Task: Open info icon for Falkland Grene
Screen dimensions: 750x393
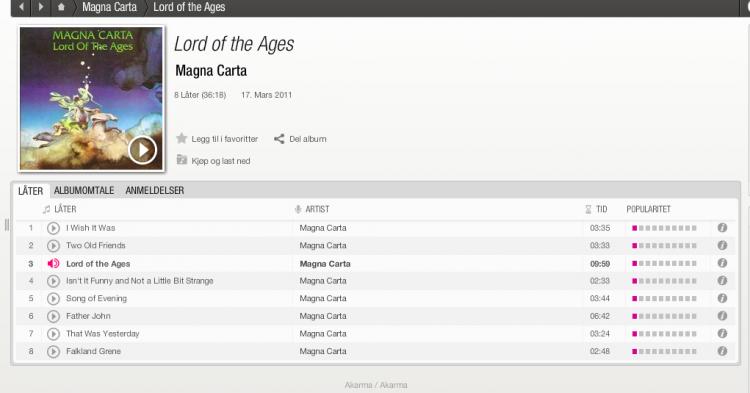Action: coord(722,351)
